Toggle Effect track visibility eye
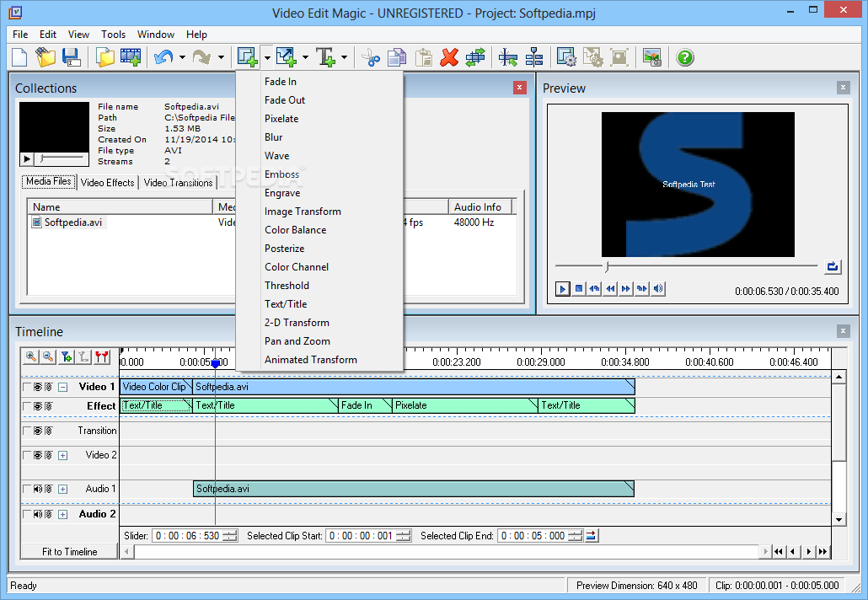This screenshot has height=600, width=868. click(x=38, y=406)
